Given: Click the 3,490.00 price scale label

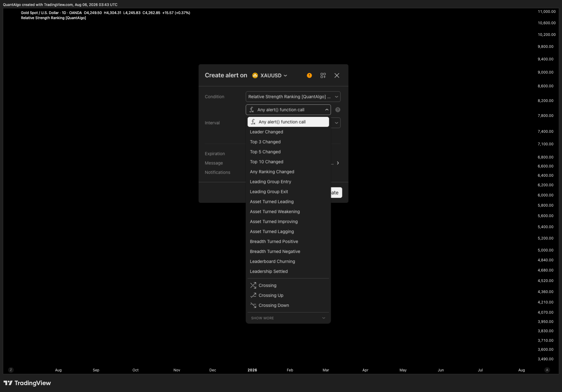Looking at the screenshot, I should click(x=546, y=359).
